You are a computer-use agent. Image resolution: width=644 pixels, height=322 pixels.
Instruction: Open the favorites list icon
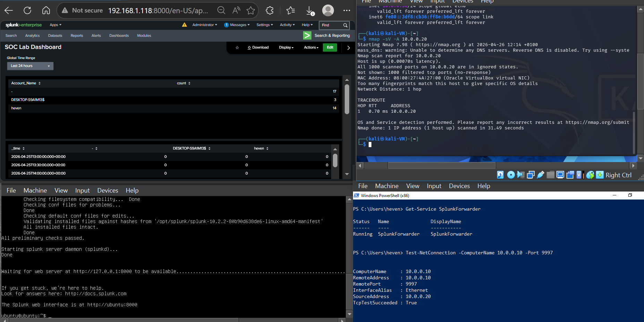pos(291,10)
